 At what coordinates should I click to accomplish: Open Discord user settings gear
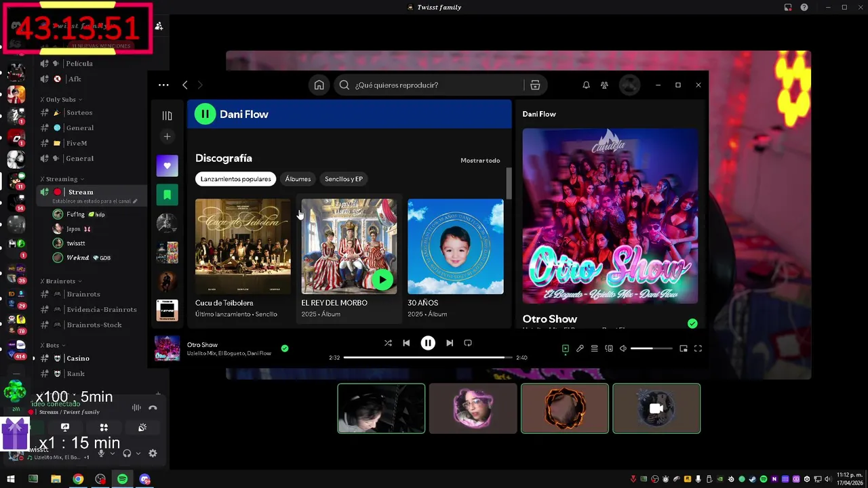pyautogui.click(x=153, y=453)
